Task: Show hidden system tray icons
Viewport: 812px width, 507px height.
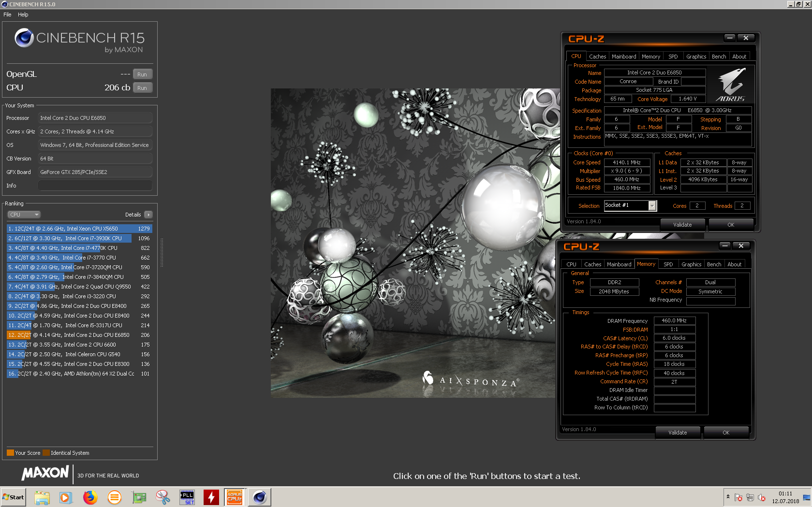Action: [x=728, y=497]
